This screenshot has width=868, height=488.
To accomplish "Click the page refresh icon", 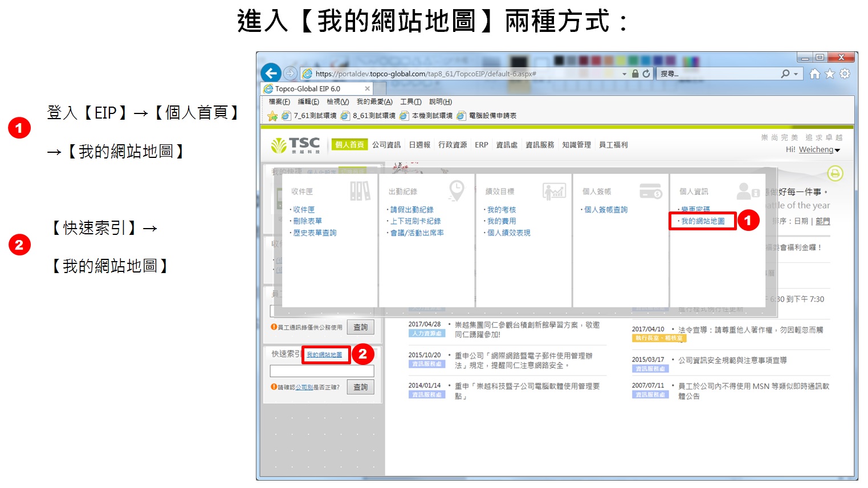I will tap(646, 74).
